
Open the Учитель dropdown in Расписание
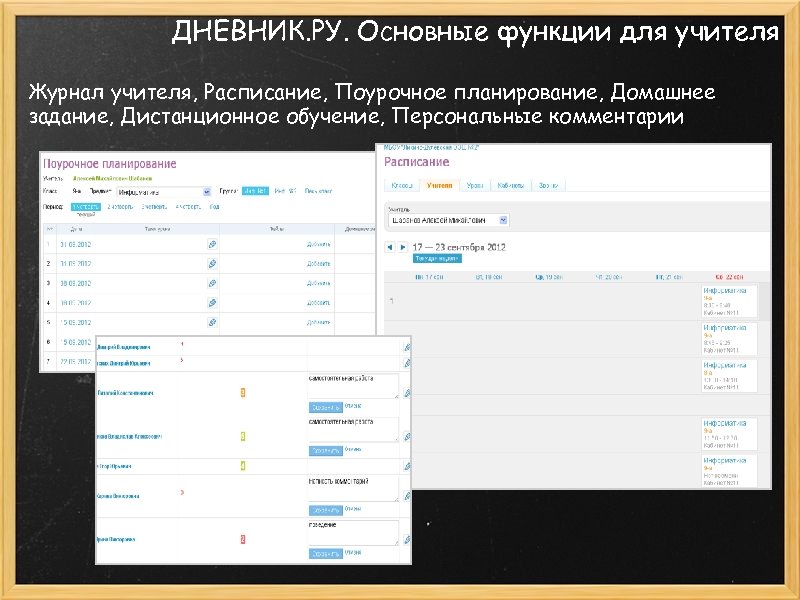tap(448, 220)
